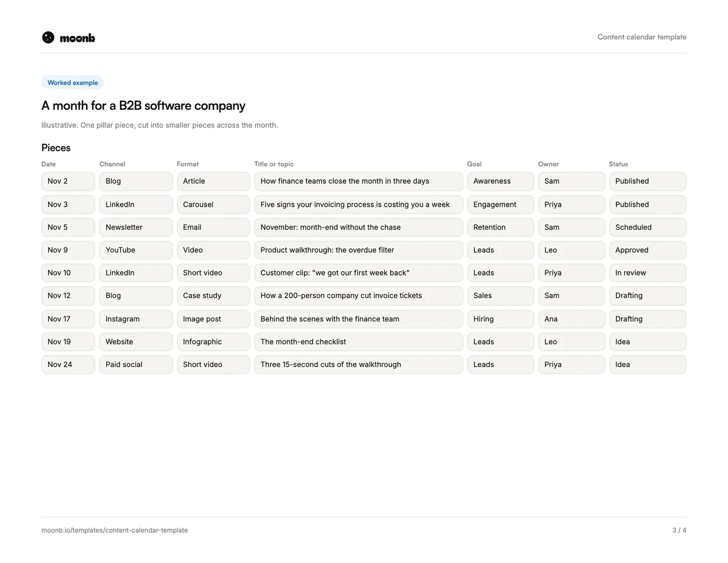This screenshot has width=728, height=563.
Task: Click title 'Product walkthrough: the overdue filter'
Action: point(358,250)
